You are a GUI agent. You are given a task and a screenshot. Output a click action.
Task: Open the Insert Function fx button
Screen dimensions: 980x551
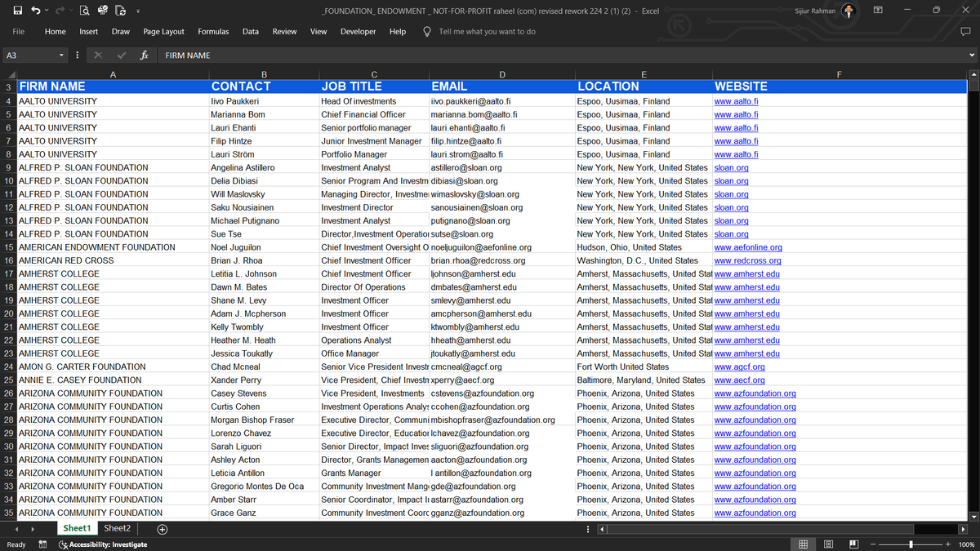[144, 55]
